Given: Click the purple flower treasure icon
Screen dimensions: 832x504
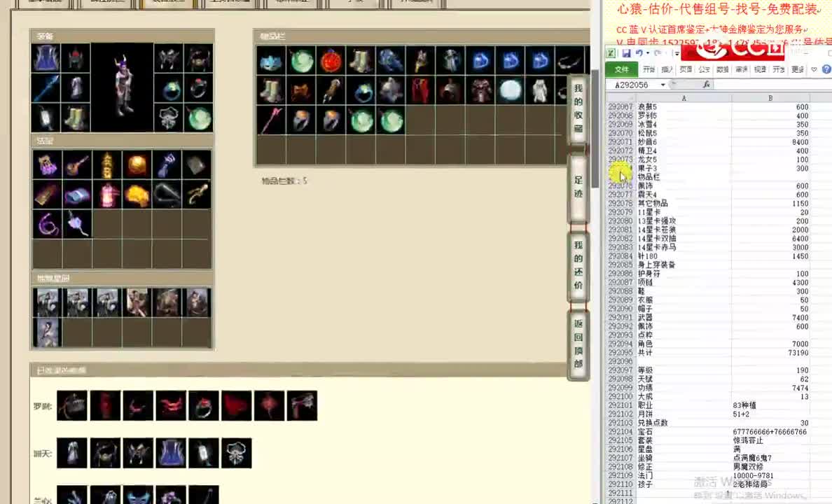Looking at the screenshot, I should coord(77,225).
